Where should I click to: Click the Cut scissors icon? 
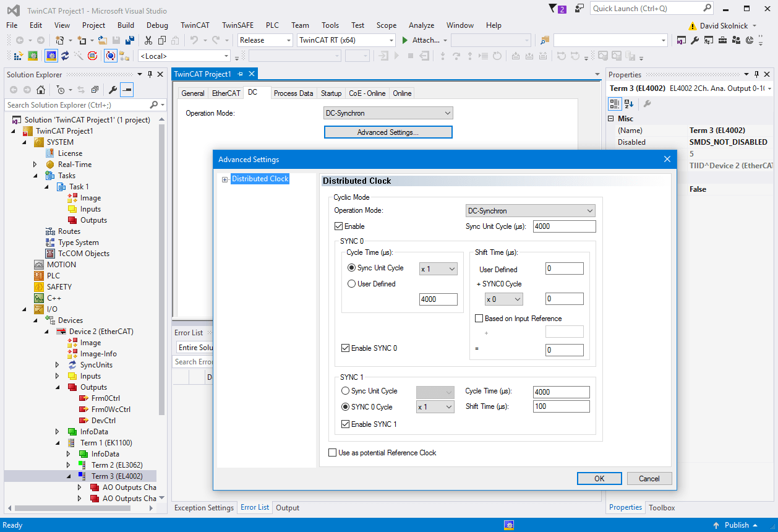tap(148, 40)
